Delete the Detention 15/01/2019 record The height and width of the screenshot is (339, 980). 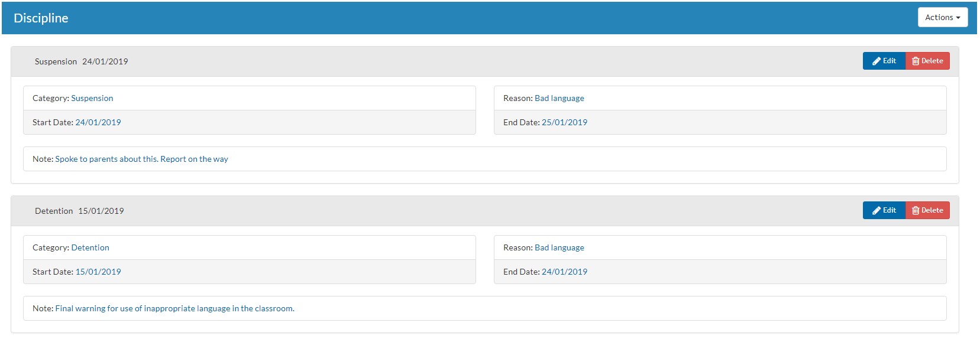(927, 210)
